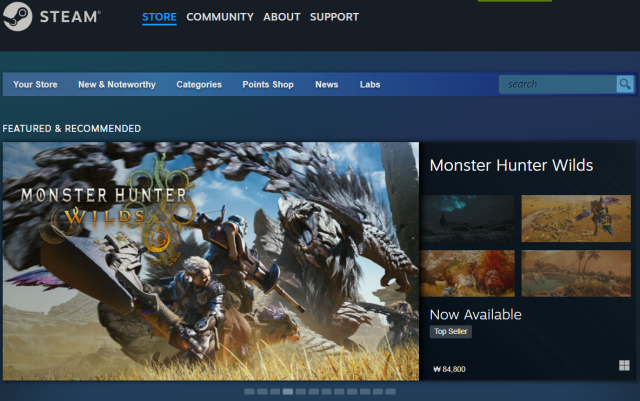Expand the Categories menu

199,85
